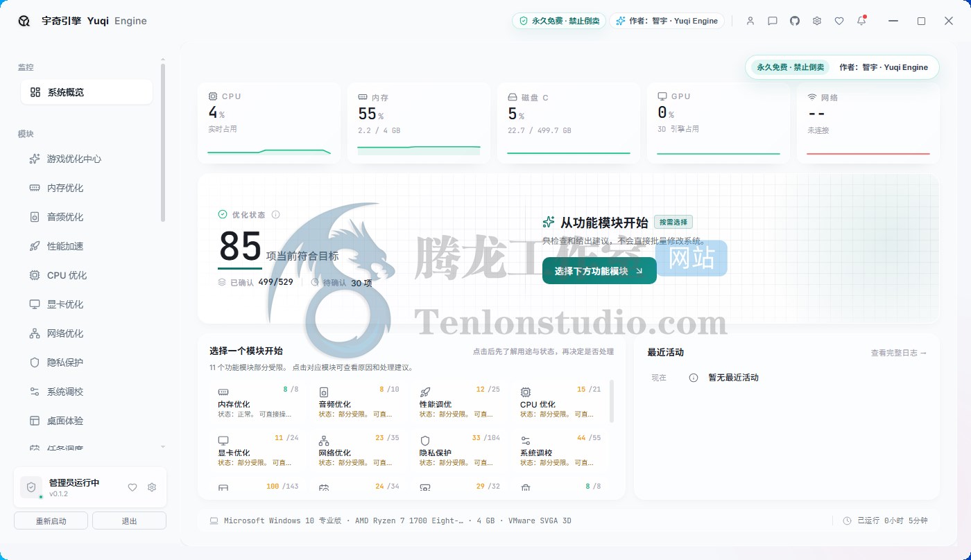Click the CPU usage stat card
Viewport: 971px width, 560px height.
pos(269,123)
